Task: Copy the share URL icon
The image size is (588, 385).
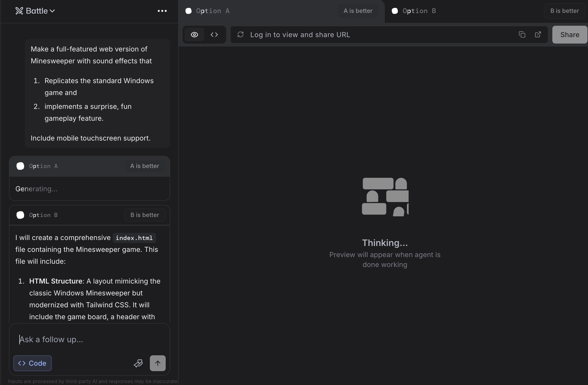Action: pos(522,35)
